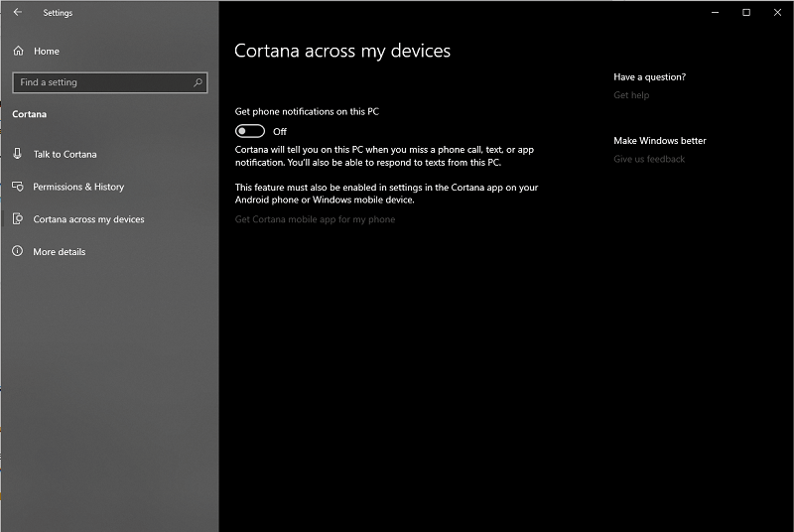Select the Talk to Cortana microphone icon
The image size is (794, 532).
[18, 154]
